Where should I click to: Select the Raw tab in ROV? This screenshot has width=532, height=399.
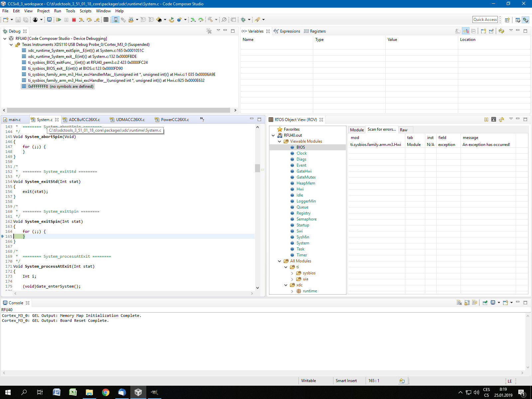(x=404, y=130)
